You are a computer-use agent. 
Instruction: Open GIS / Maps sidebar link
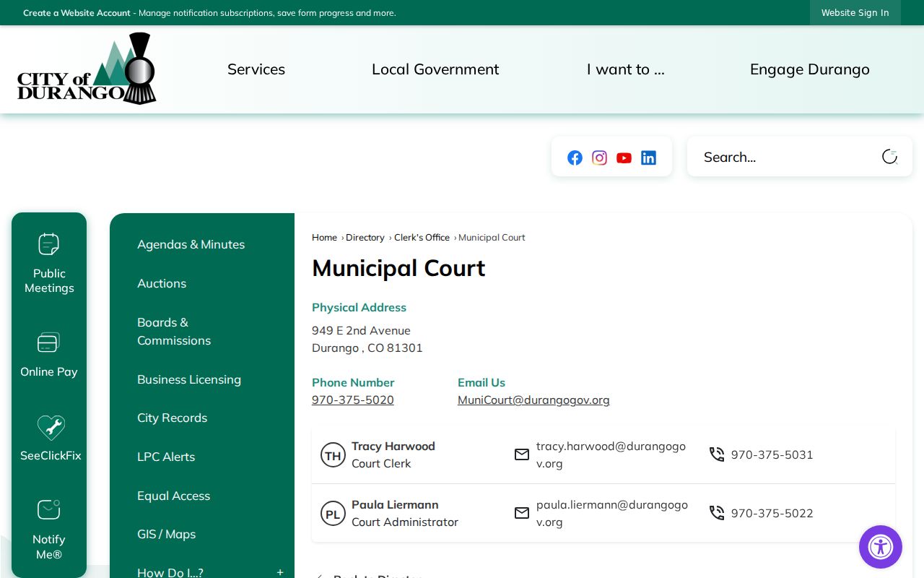click(x=166, y=534)
